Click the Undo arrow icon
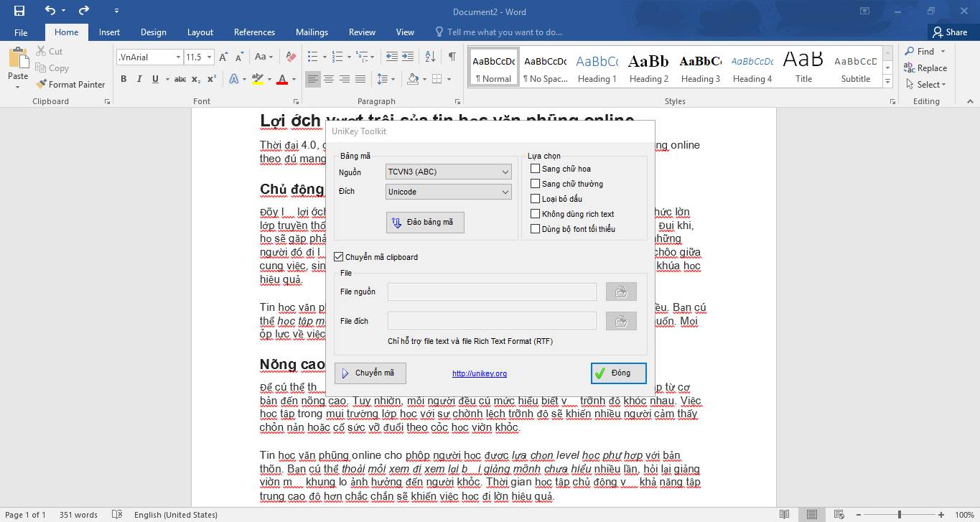Screen dimensions: 980x522 [x=50, y=11]
